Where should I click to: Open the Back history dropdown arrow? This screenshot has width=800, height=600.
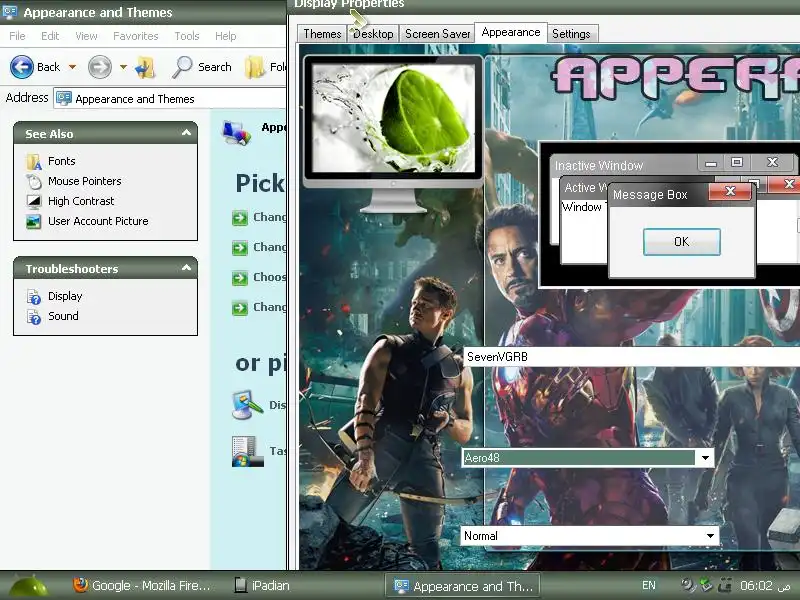72,67
